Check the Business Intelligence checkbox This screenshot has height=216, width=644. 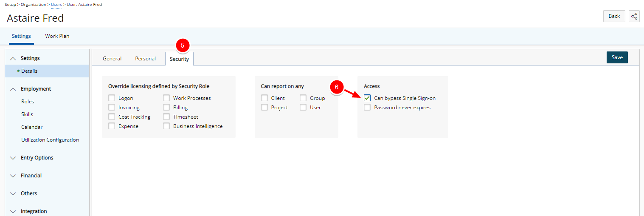click(x=166, y=126)
